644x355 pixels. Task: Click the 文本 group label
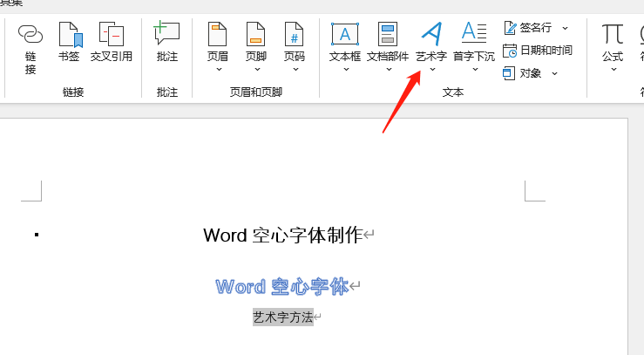(x=452, y=92)
